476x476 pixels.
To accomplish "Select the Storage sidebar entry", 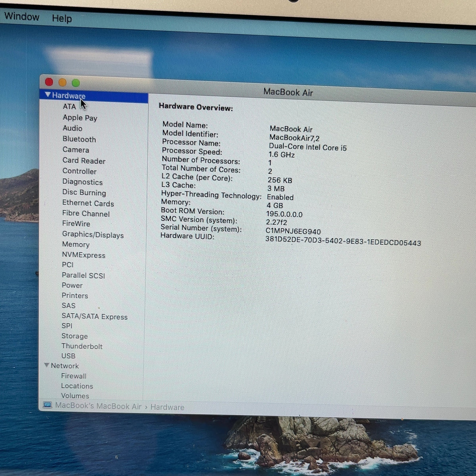I will point(75,336).
